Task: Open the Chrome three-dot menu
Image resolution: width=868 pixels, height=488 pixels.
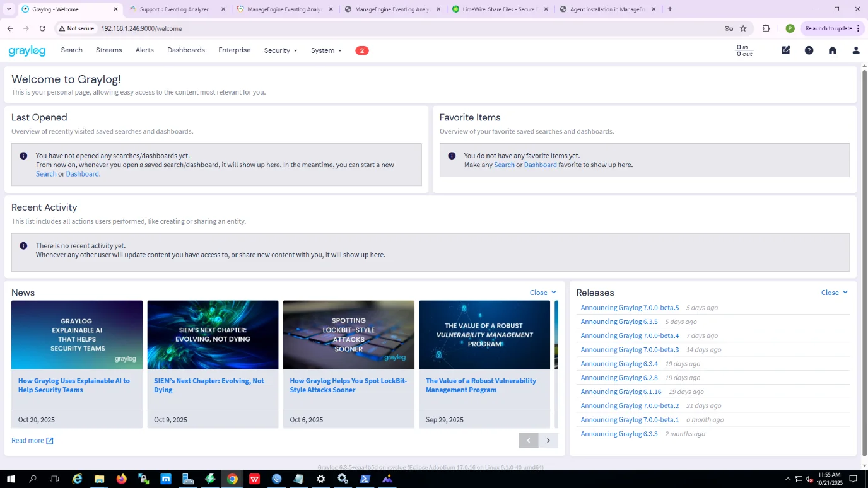Action: [x=858, y=28]
